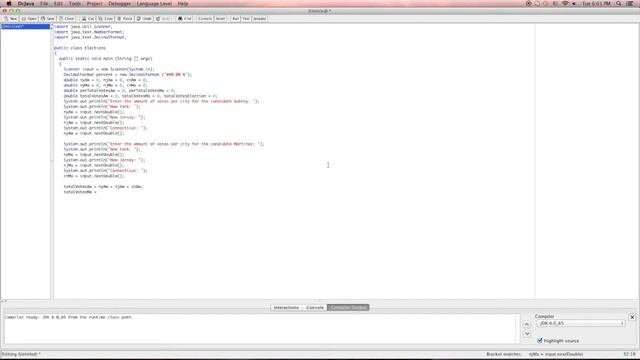Image resolution: width=640 pixels, height=360 pixels.
Task: Open the Edit menu
Action: click(58, 3)
